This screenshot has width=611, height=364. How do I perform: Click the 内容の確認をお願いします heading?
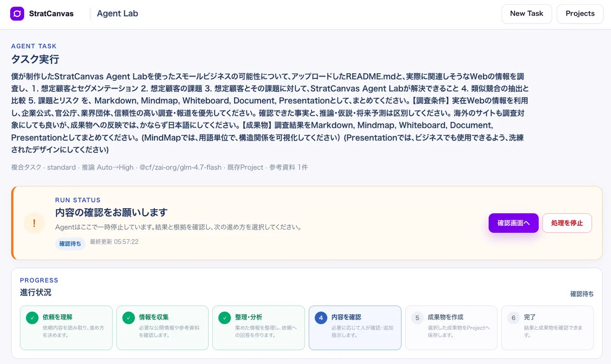click(111, 212)
